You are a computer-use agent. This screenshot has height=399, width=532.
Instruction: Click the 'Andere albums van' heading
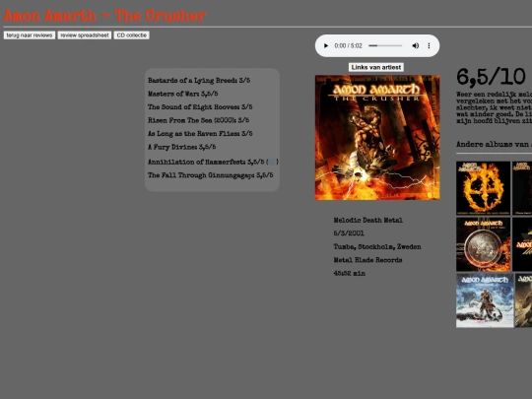(494, 144)
